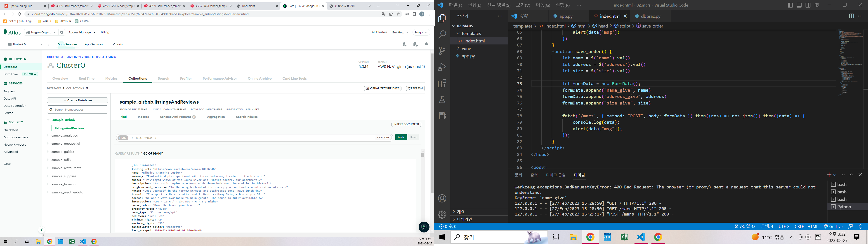Viewport: 868px width, 246px height.
Task: Click the Chrome page vertical scrollbar
Action: 432,123
